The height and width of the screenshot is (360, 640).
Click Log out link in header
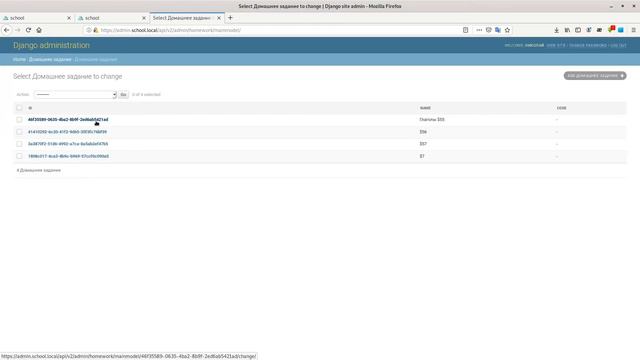618,45
